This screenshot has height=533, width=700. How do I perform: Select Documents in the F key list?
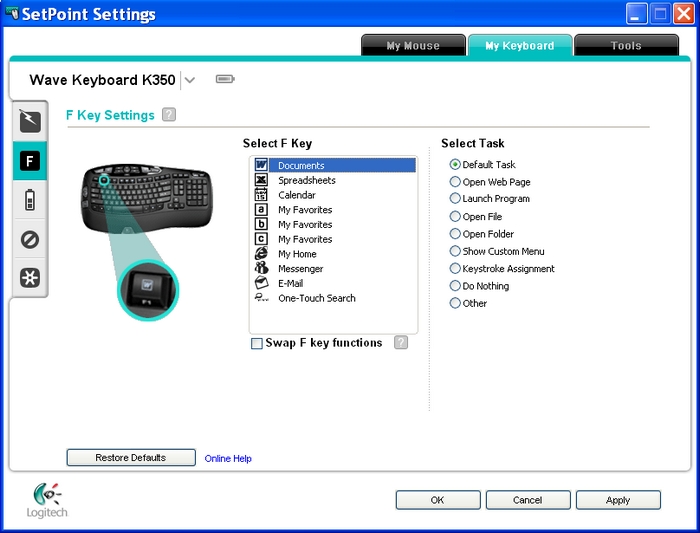(335, 165)
